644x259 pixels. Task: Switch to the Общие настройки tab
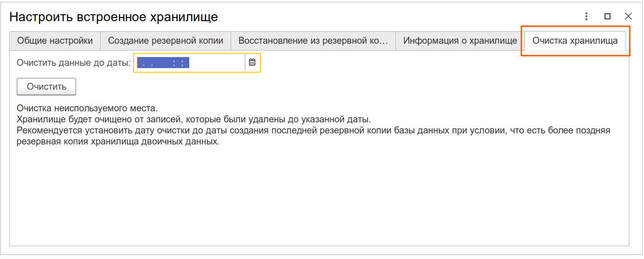point(55,40)
